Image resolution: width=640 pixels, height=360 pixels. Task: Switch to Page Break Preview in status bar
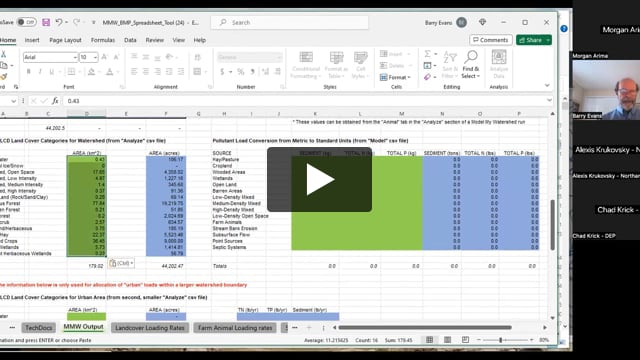coord(465,340)
